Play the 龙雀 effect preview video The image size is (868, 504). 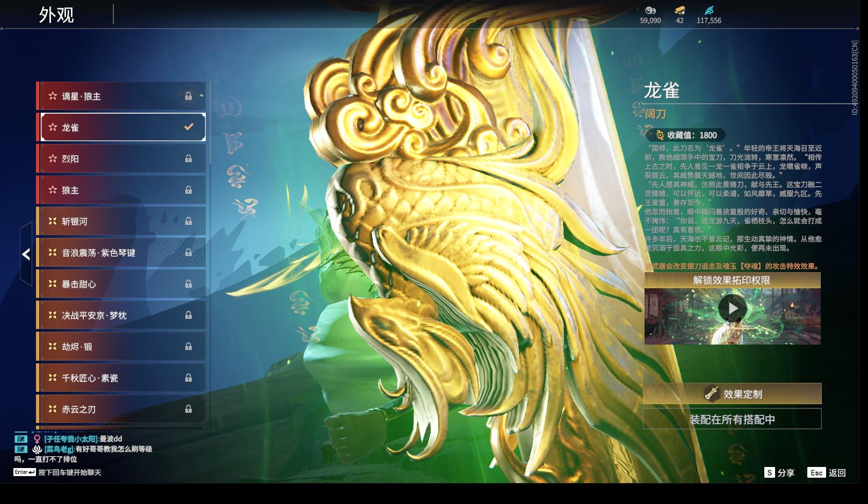point(732,309)
